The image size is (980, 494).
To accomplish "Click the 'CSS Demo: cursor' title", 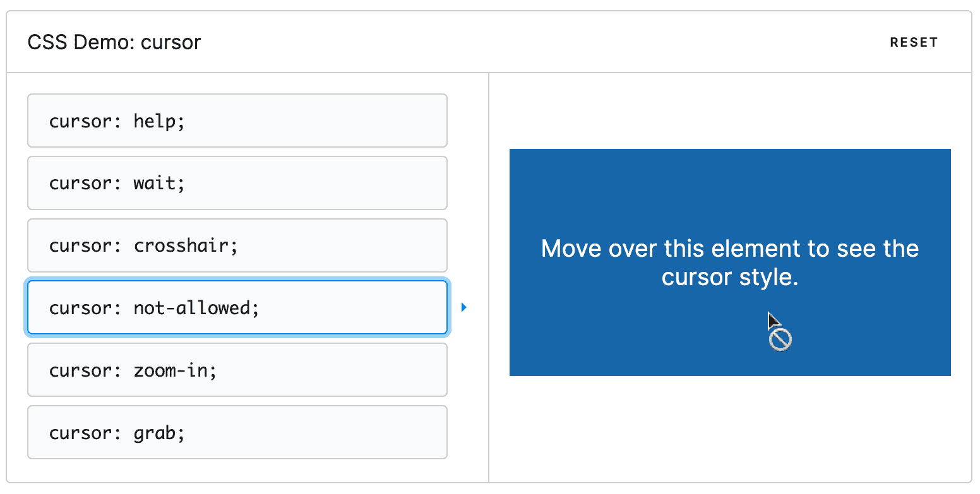I will pos(114,42).
